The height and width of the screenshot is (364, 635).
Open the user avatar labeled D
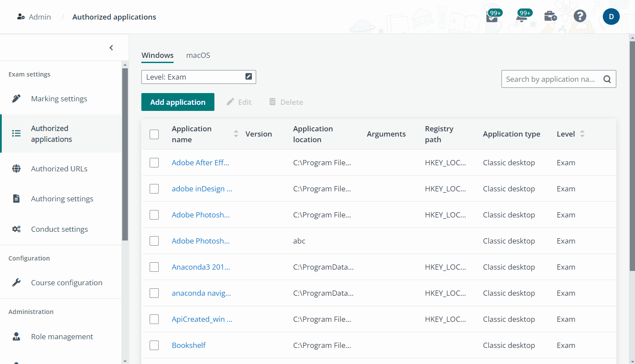tap(611, 17)
